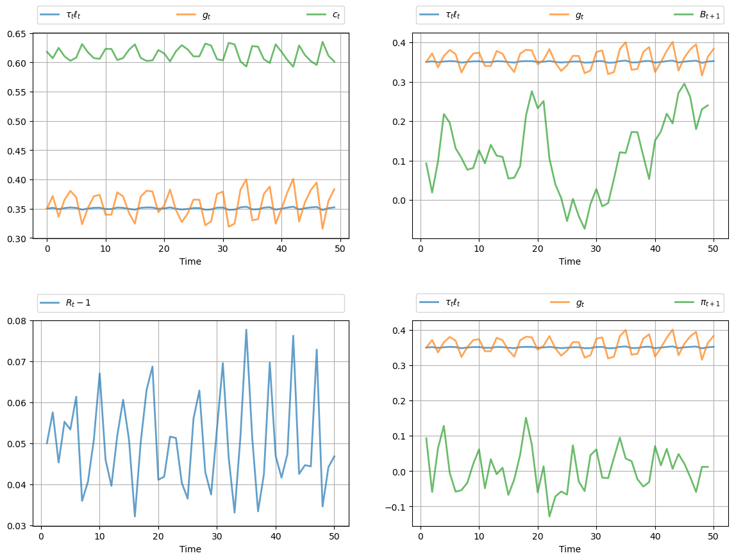Click the blue τ_tℓ_t legend line in top-left plot

50,15
